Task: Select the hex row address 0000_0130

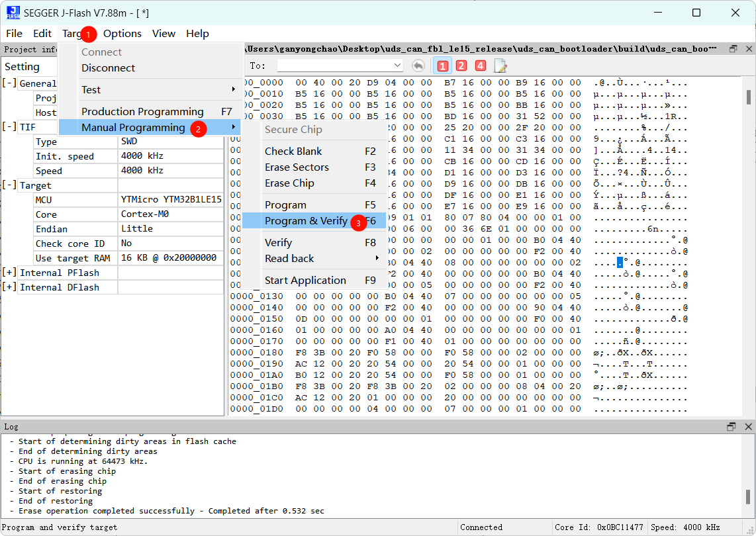Action: (x=257, y=296)
